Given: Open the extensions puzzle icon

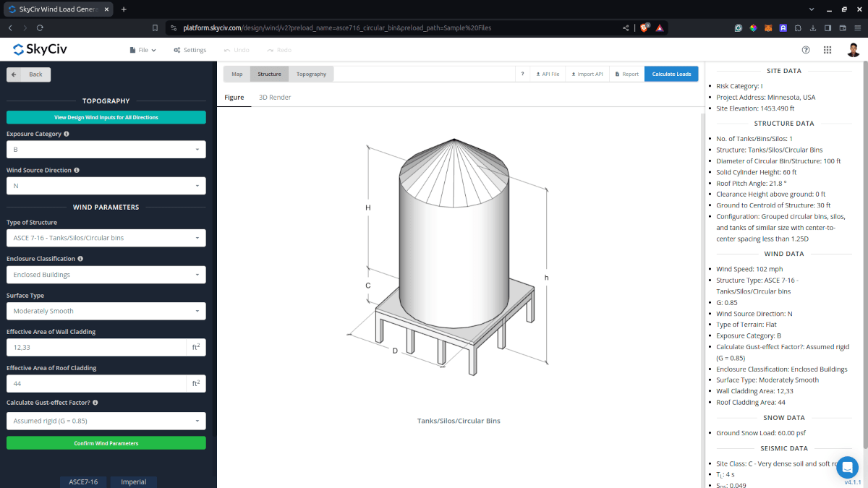Looking at the screenshot, I should 798,27.
